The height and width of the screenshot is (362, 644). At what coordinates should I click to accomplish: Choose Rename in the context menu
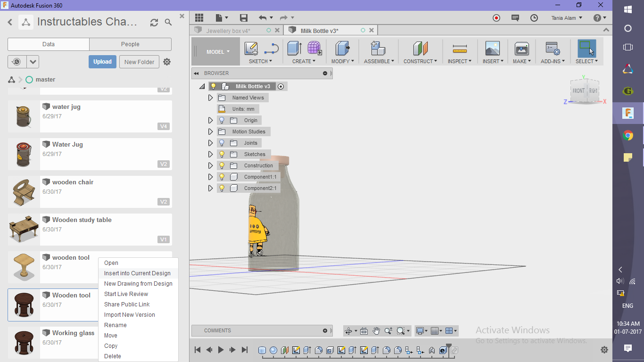(x=116, y=325)
